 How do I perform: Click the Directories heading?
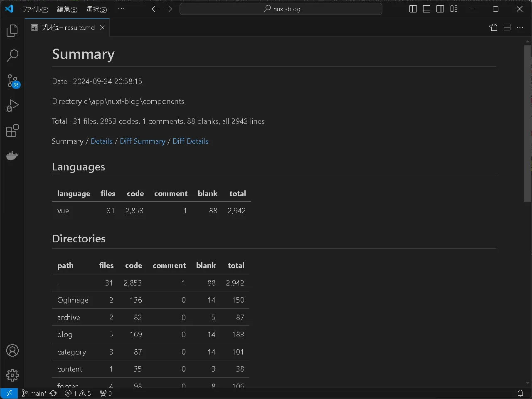pos(79,239)
